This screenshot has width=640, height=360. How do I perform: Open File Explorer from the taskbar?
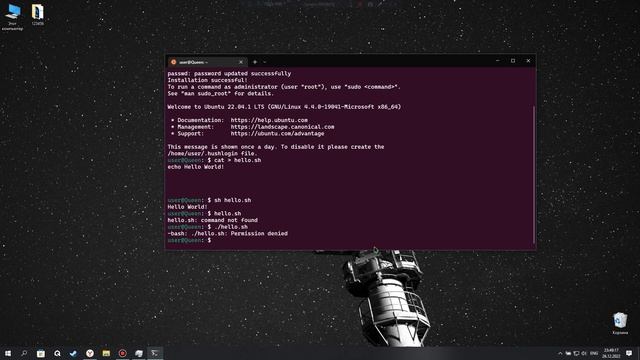pyautogui.click(x=106, y=353)
